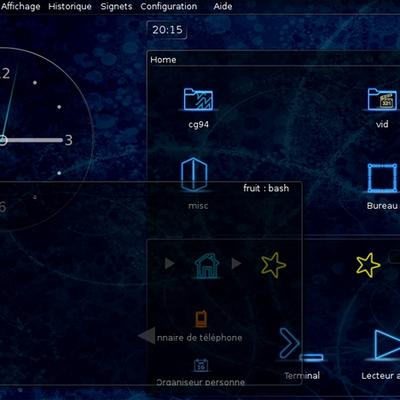Click the arrow right of home icon
This screenshot has width=400, height=400.
pyautogui.click(x=236, y=264)
